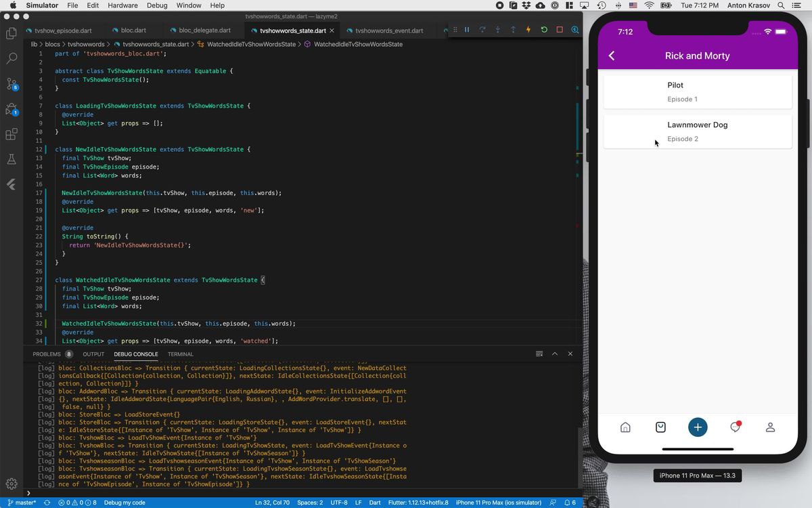The height and width of the screenshot is (508, 812).
Task: Click Flutter version in status bar
Action: [x=419, y=503]
